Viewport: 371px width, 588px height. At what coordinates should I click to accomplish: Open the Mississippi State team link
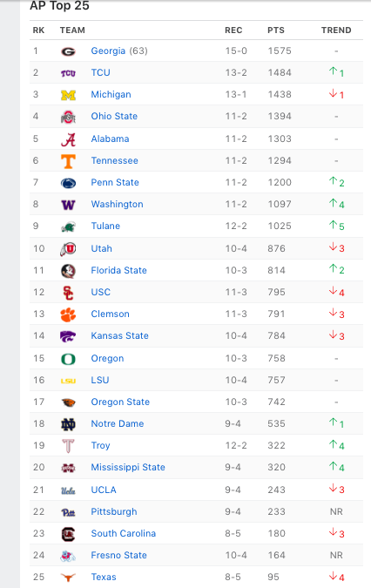(x=128, y=467)
